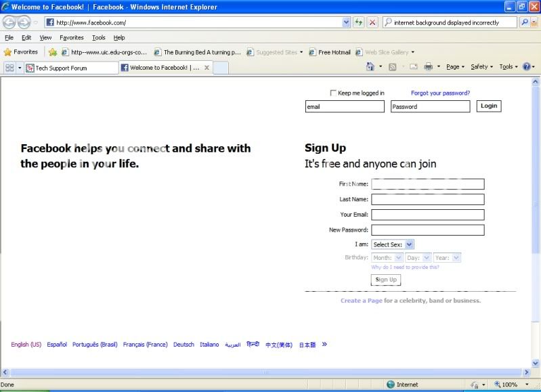This screenshot has height=392, width=541.
Task: Click Facebook favicon in address bar
Action: pos(50,22)
